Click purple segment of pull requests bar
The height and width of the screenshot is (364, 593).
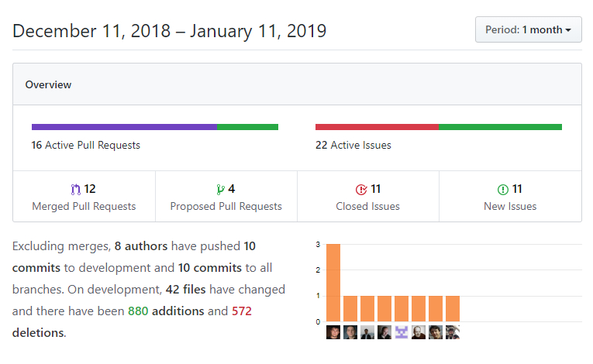click(x=124, y=127)
